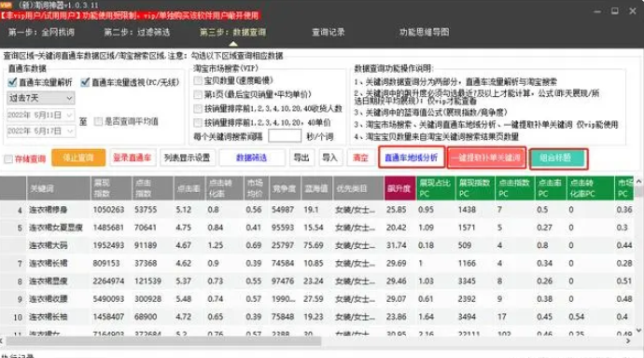The image size is (644, 358).
Task: Click the green 组合标题 button
Action: (556, 158)
